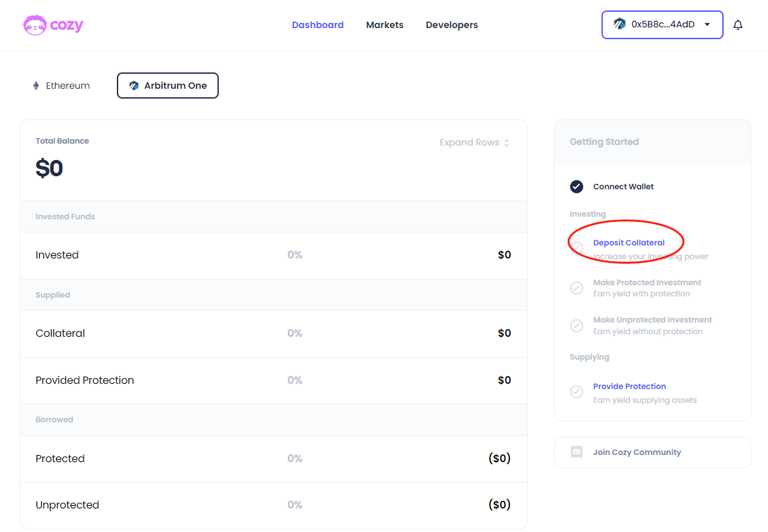Toggle the Make Unprotected Investment checkmark
The image size is (768, 532).
[577, 325]
